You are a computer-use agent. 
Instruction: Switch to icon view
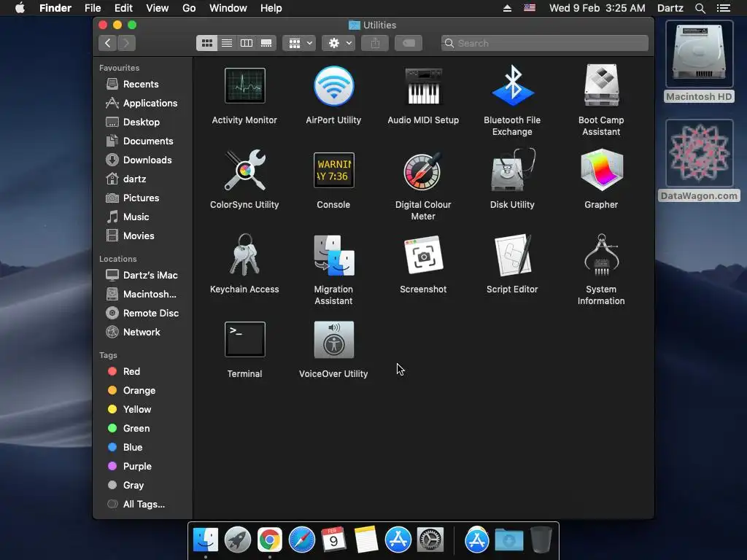pyautogui.click(x=206, y=43)
